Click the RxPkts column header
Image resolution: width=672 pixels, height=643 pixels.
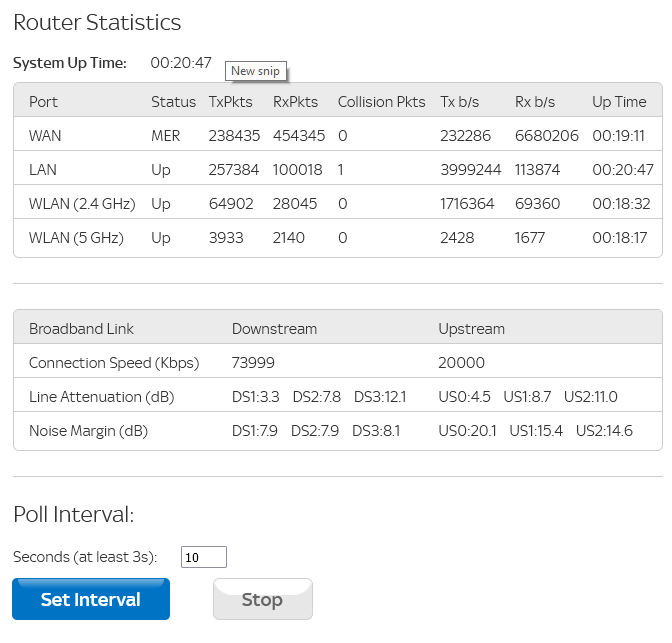pyautogui.click(x=294, y=102)
